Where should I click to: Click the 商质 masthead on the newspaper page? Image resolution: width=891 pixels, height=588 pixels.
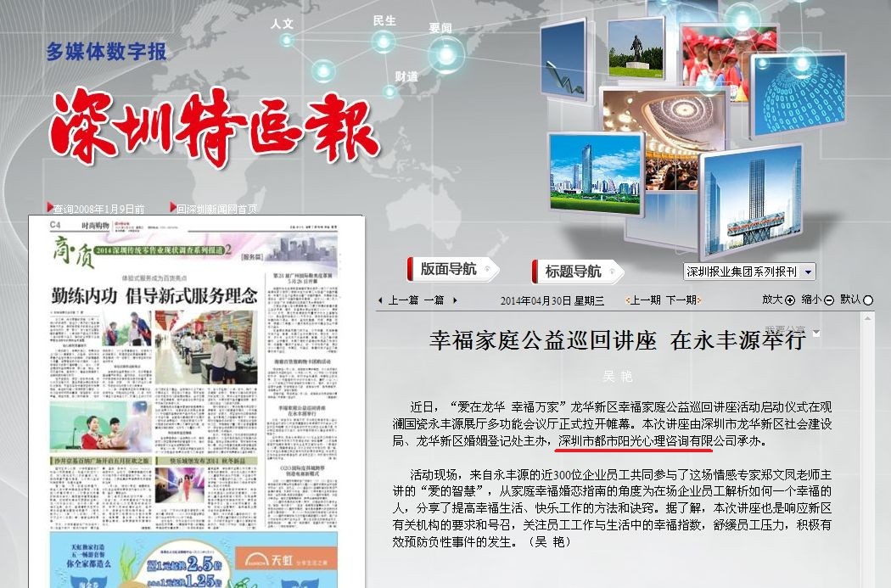point(72,250)
